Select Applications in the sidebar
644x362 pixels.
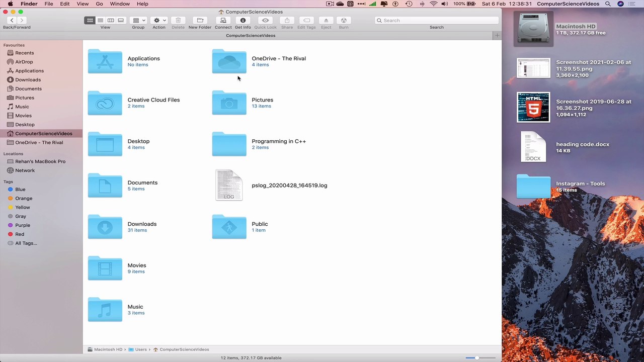(29, 71)
